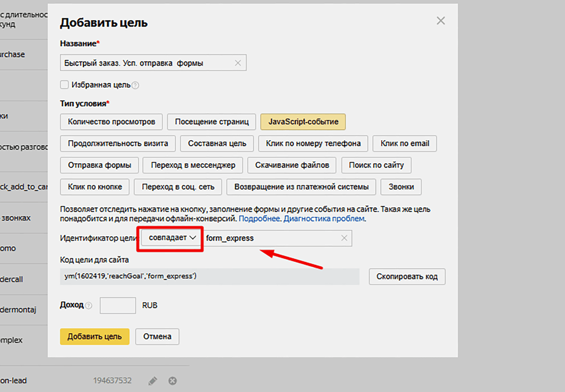This screenshot has height=392, width=565.
Task: Open the Подробнее link
Action: tap(259, 219)
